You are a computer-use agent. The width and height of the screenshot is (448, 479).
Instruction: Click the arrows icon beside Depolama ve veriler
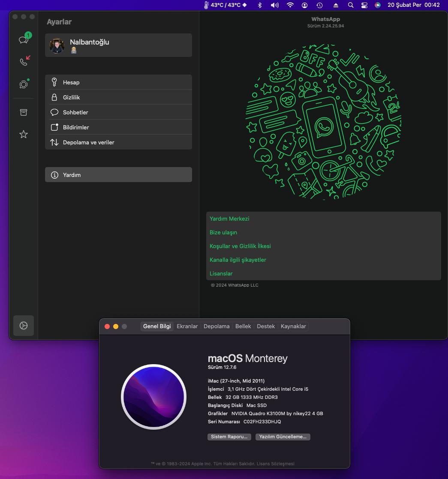pyautogui.click(x=54, y=142)
